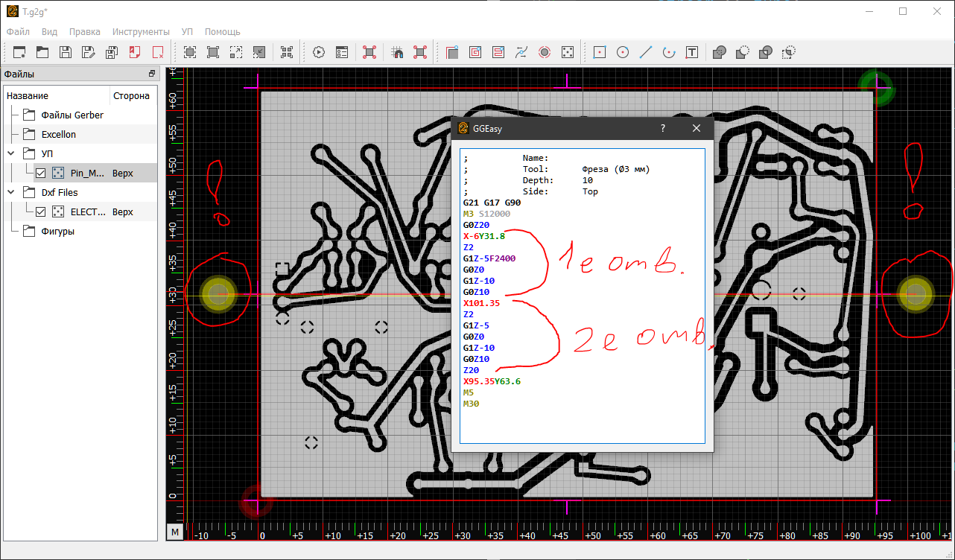Click the red zero-point marker at the board's bottom-left corner
Viewport: 955px width, 560px height.
pyautogui.click(x=257, y=501)
